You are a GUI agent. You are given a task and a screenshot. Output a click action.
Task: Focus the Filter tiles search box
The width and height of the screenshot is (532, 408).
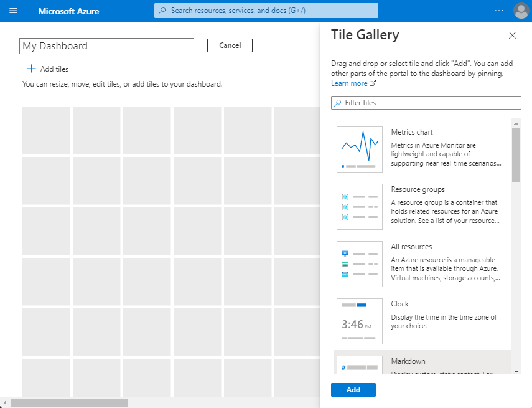(426, 103)
